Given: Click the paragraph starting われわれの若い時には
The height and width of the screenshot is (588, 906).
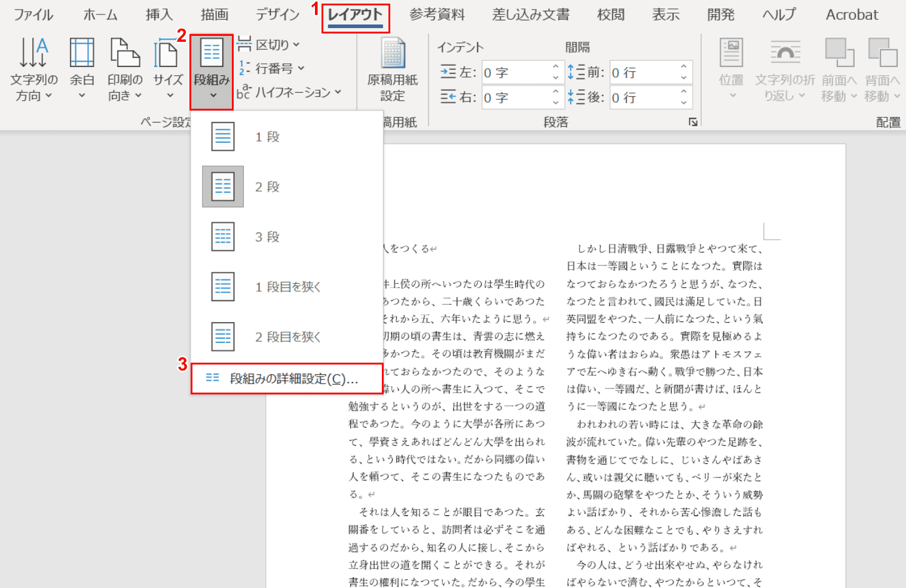Looking at the screenshot, I should (x=665, y=486).
